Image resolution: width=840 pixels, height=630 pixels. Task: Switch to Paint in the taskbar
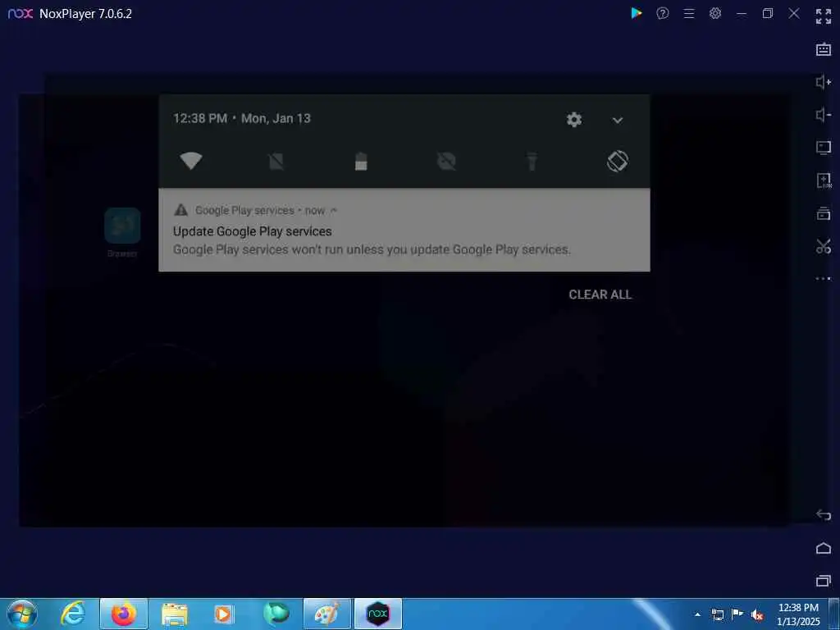coord(326,614)
